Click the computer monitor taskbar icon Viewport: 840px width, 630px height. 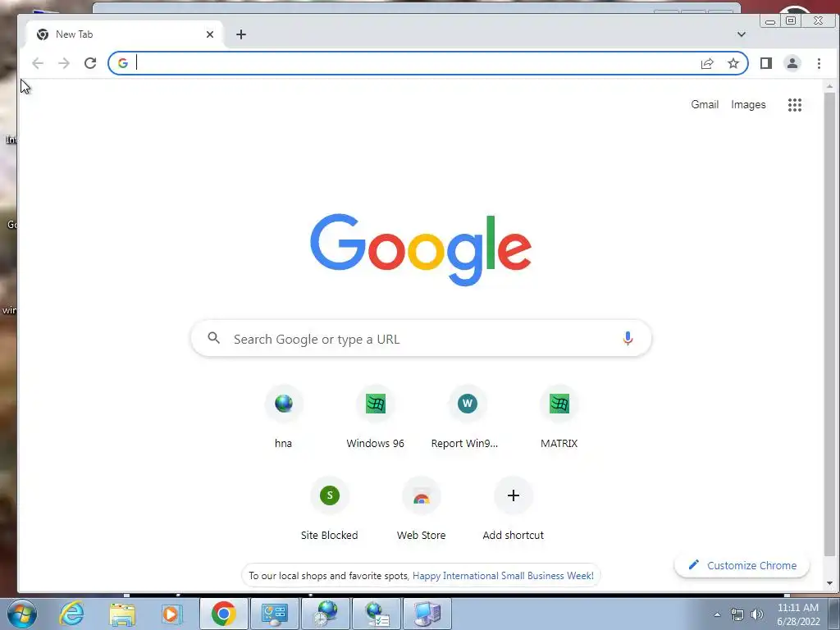tap(427, 614)
